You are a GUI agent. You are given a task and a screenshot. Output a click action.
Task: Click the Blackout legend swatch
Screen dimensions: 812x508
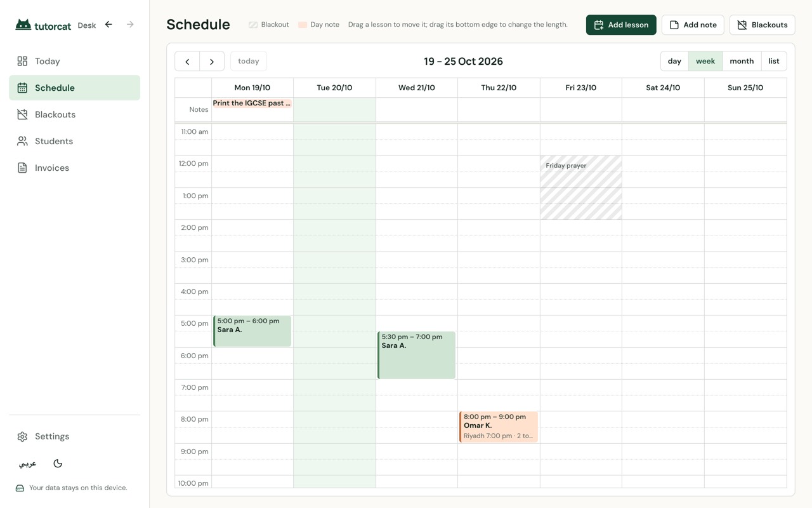(253, 25)
